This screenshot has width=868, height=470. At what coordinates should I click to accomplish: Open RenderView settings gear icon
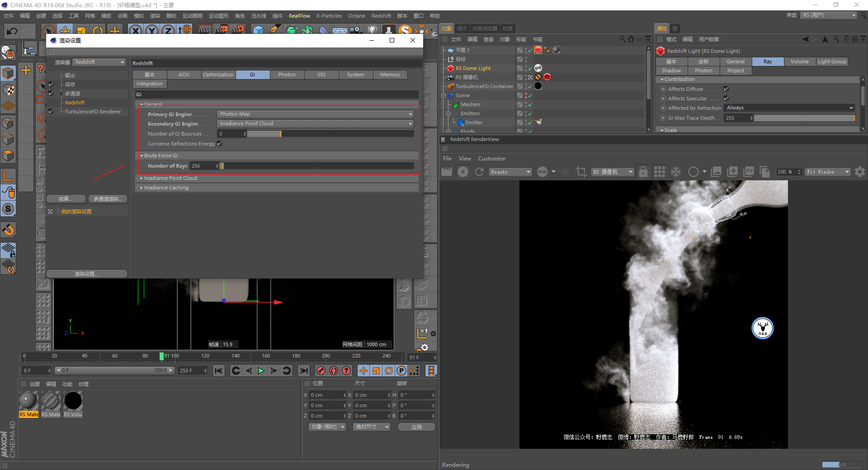click(860, 172)
